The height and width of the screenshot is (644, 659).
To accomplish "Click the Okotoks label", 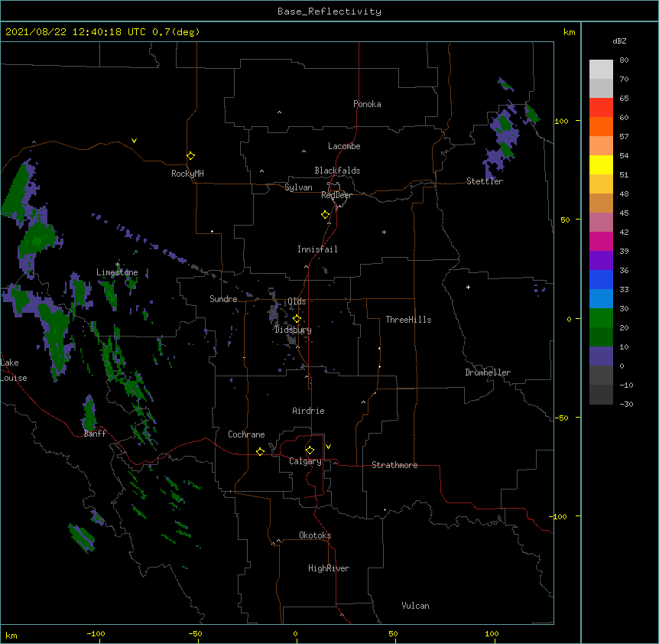I will pyautogui.click(x=315, y=535).
